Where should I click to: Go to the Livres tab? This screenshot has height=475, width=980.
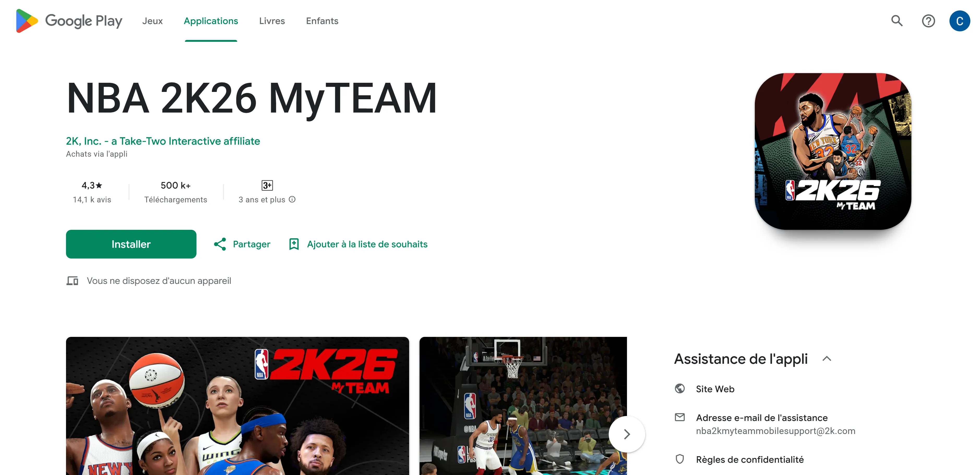272,21
